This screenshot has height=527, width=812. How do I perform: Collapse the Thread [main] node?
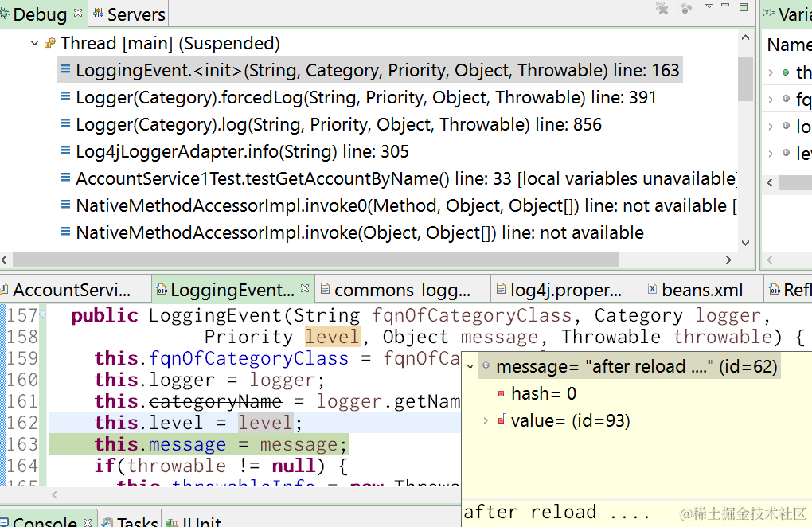tap(35, 43)
